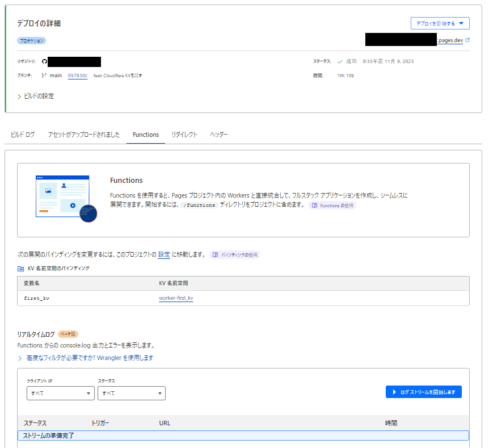489x448 pixels.
Task: Click the プロダクション badge
Action: 32,40
